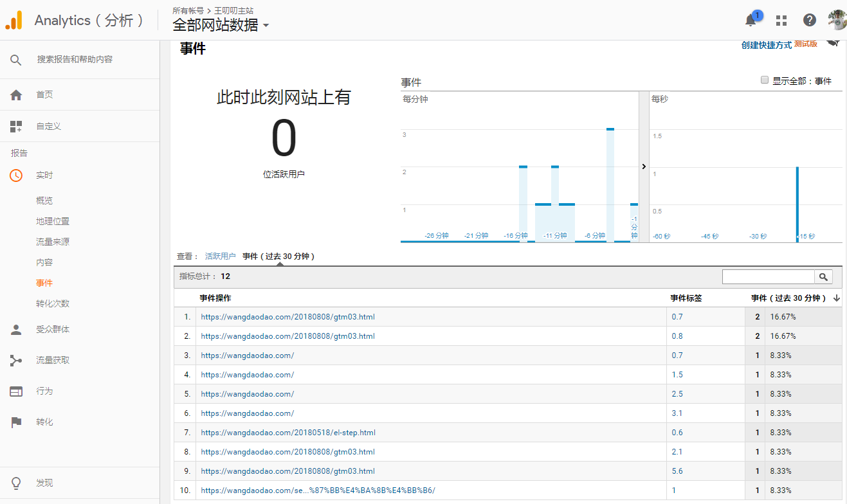Expand the per-minute chart with the arrow
Image resolution: width=847 pixels, height=504 pixels.
coord(644,166)
